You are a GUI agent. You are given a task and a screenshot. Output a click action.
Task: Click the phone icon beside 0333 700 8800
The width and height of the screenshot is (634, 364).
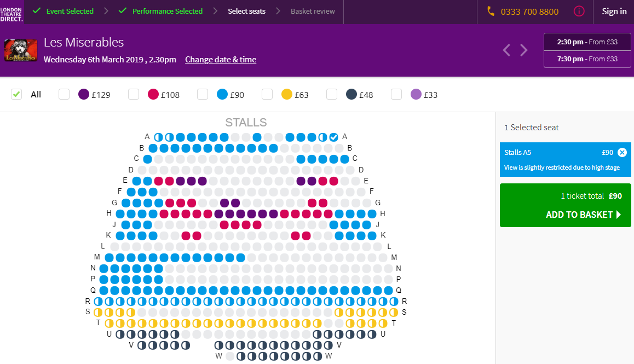pos(491,11)
